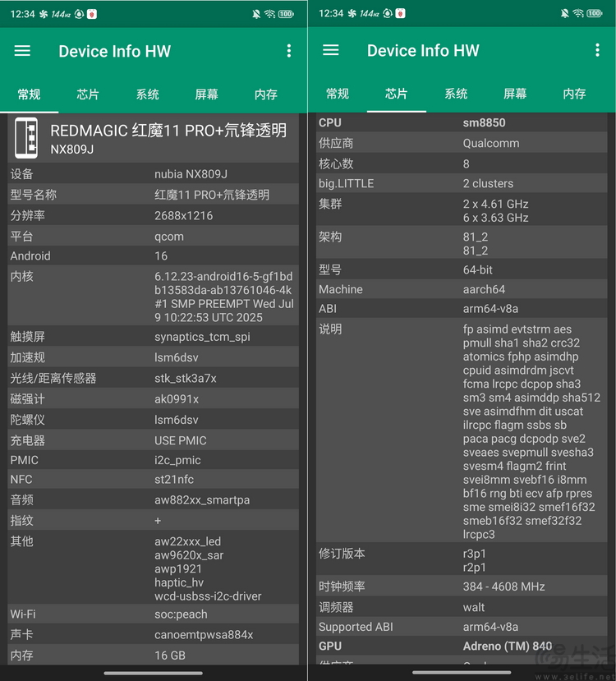
Task: Tap the GPU Adreno (TM) 840 row
Action: pos(462,646)
